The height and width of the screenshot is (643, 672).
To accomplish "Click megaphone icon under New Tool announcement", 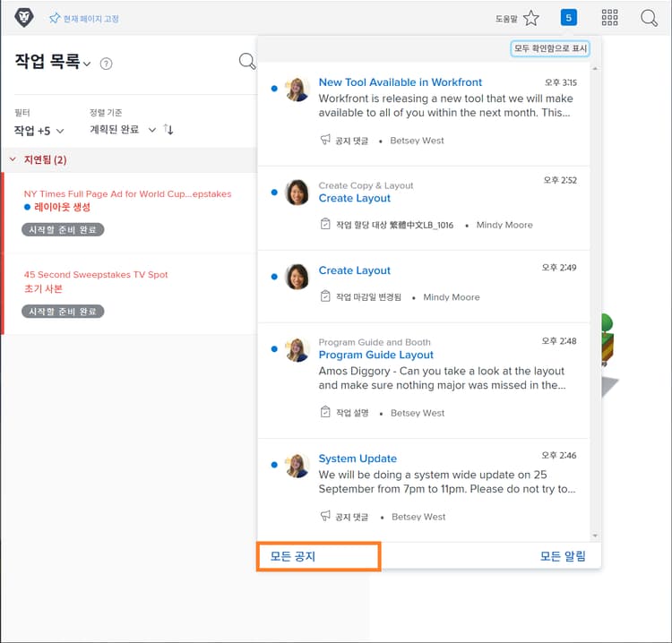I will point(325,140).
